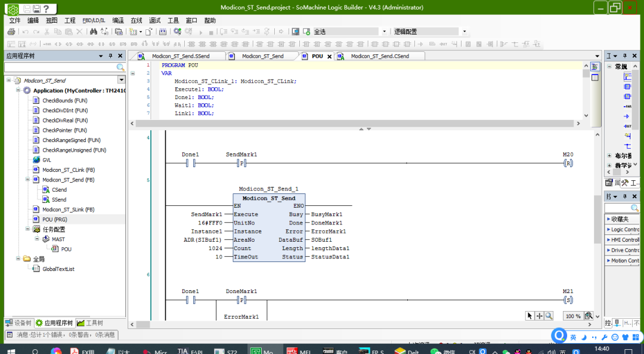Collapse the 全局 folder node

pyautogui.click(x=18, y=258)
